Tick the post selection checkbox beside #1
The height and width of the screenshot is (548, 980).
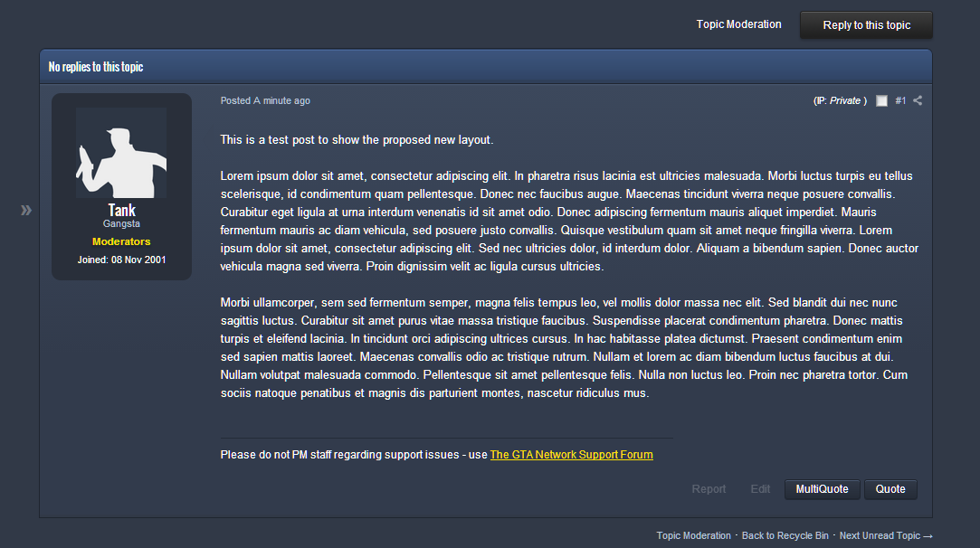(881, 100)
